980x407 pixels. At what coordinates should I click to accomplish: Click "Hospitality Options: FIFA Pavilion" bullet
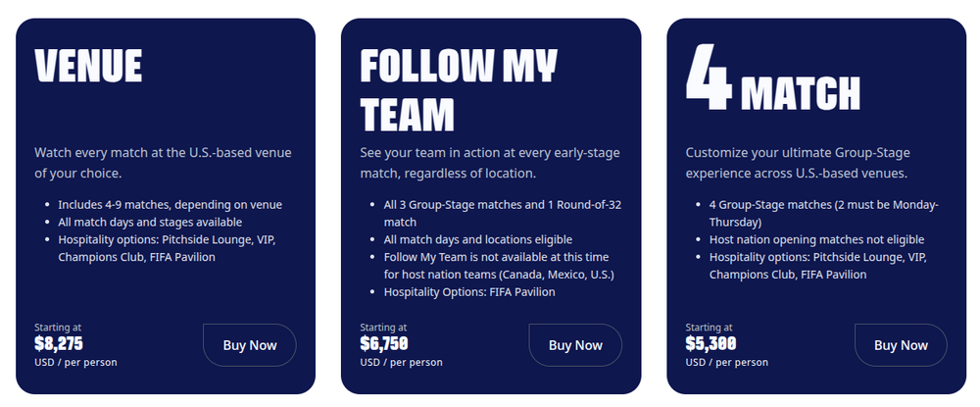point(469,292)
